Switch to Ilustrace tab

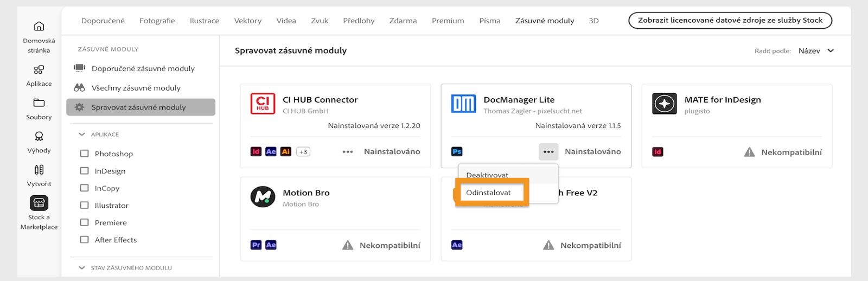click(x=205, y=21)
